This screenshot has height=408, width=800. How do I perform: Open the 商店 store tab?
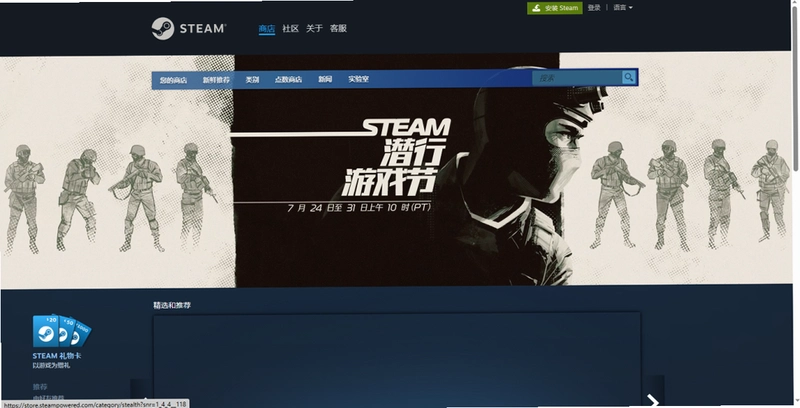(x=266, y=29)
